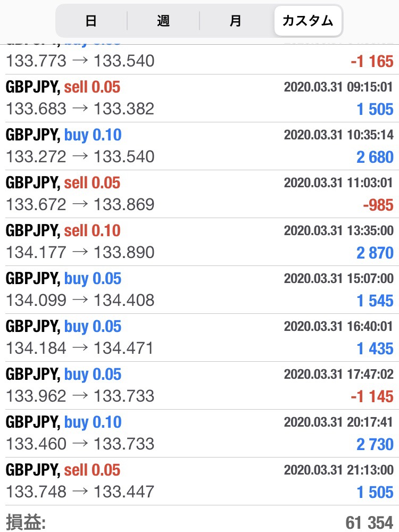Open GBPJPY sell 0.10 trade at 13:35:00
The width and height of the screenshot is (399, 532).
coord(199,242)
